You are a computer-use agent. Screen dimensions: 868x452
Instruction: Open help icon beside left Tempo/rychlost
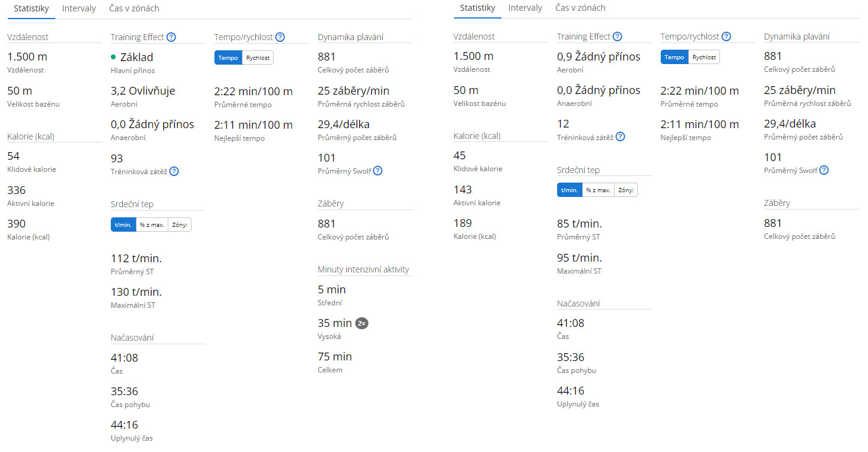(x=280, y=37)
